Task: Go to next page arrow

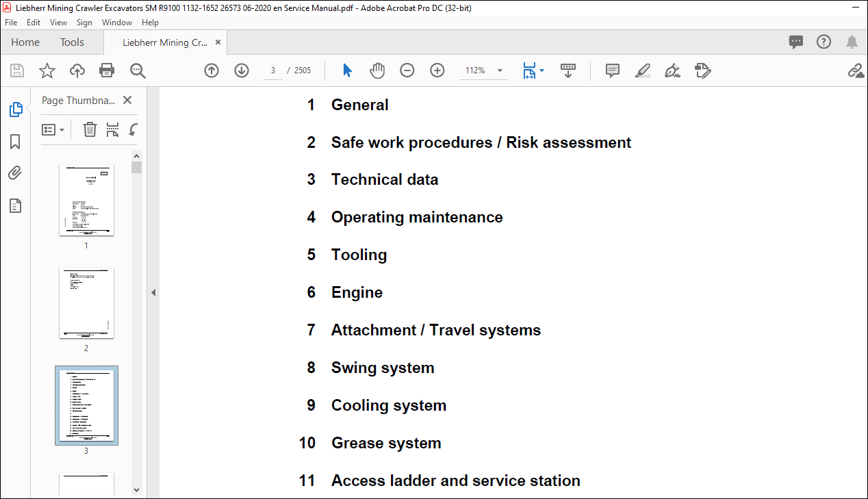Action: (242, 71)
